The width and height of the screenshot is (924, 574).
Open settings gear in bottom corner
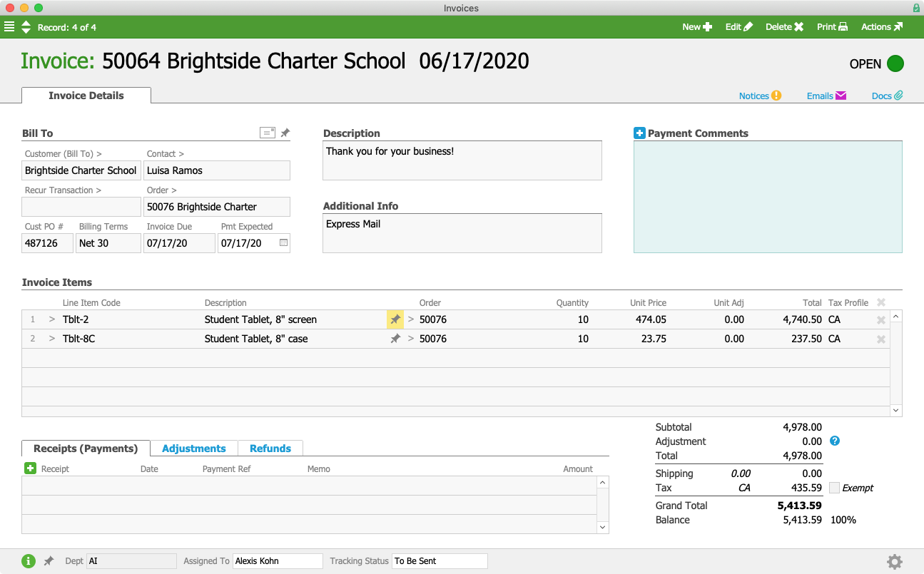pos(895,562)
